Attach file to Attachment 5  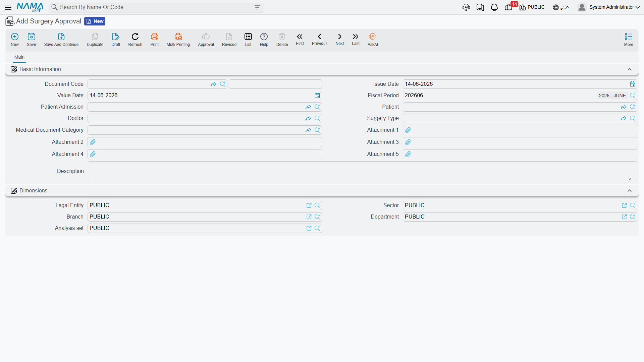[x=408, y=154]
